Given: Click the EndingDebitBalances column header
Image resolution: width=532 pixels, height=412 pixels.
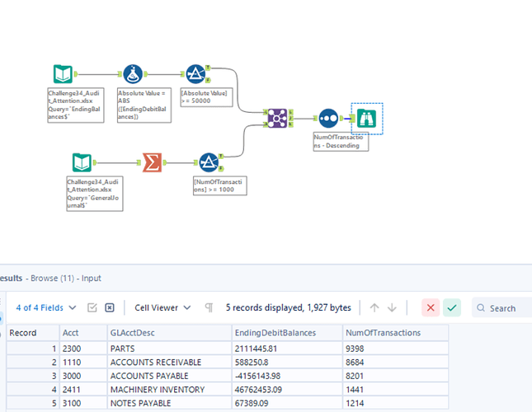Looking at the screenshot, I should point(287,333).
